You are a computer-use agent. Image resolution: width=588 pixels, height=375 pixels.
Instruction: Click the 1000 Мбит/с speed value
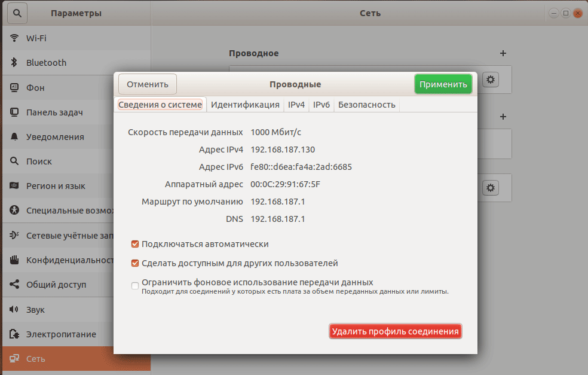275,132
